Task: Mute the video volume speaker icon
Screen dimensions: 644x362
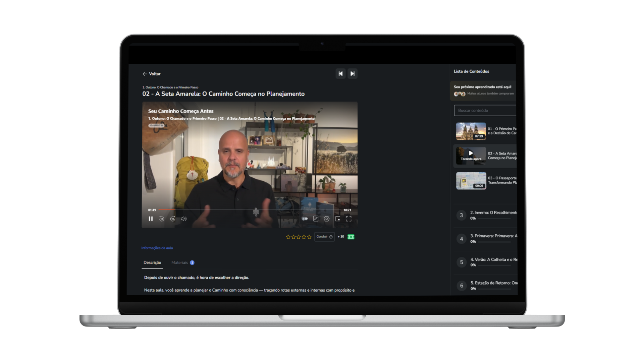Action: 184,219
